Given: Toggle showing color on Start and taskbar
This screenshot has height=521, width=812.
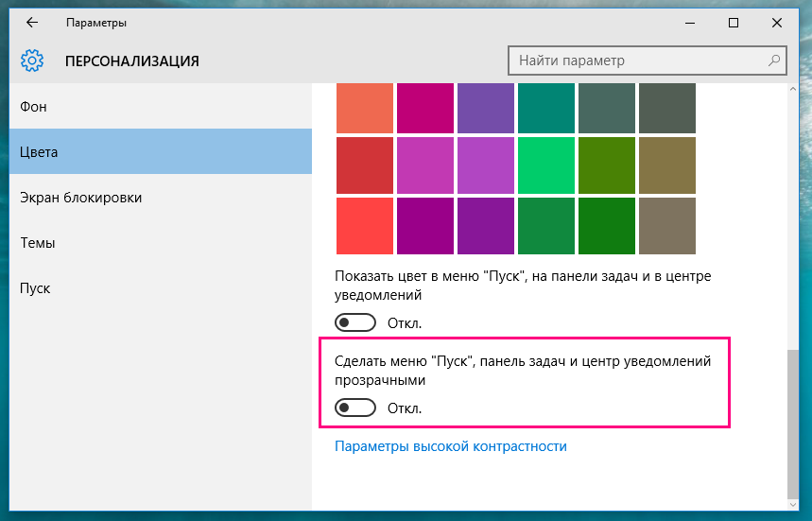Looking at the screenshot, I should [355, 322].
